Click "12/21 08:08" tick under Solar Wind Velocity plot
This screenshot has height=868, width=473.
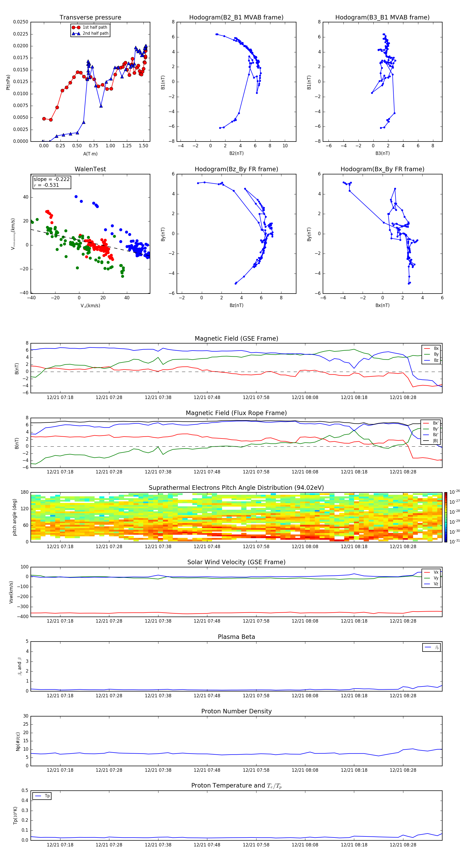click(305, 621)
